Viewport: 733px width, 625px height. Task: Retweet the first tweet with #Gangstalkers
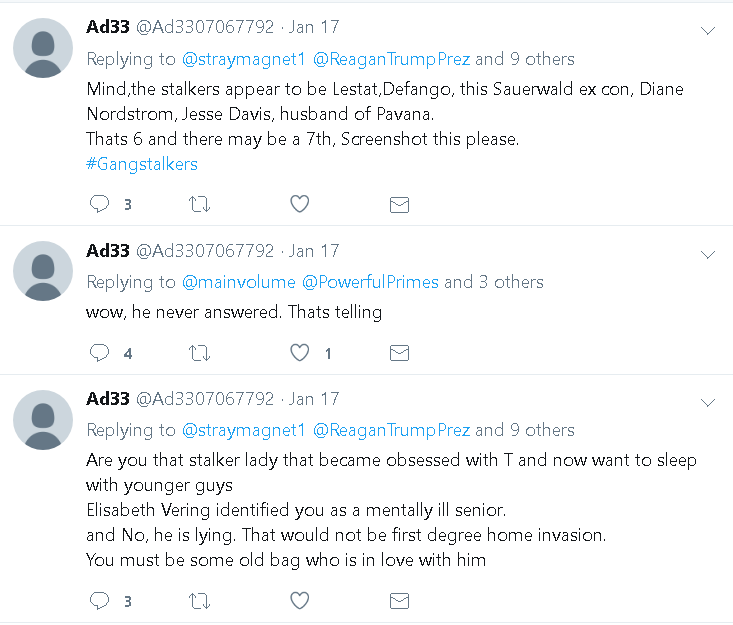coord(199,204)
